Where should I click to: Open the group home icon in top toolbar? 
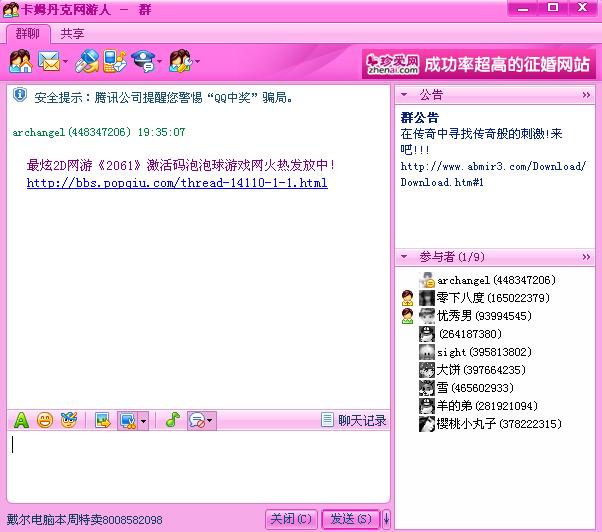point(19,62)
